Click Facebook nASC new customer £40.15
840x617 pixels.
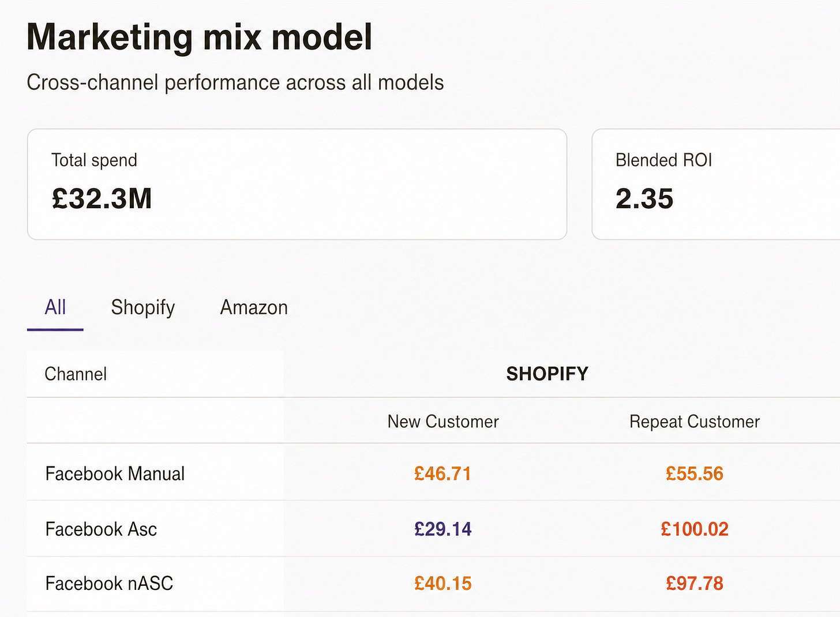[x=443, y=584]
